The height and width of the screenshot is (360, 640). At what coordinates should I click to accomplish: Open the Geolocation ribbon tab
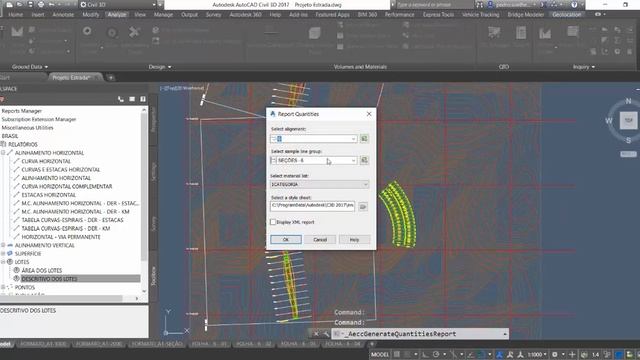point(567,15)
